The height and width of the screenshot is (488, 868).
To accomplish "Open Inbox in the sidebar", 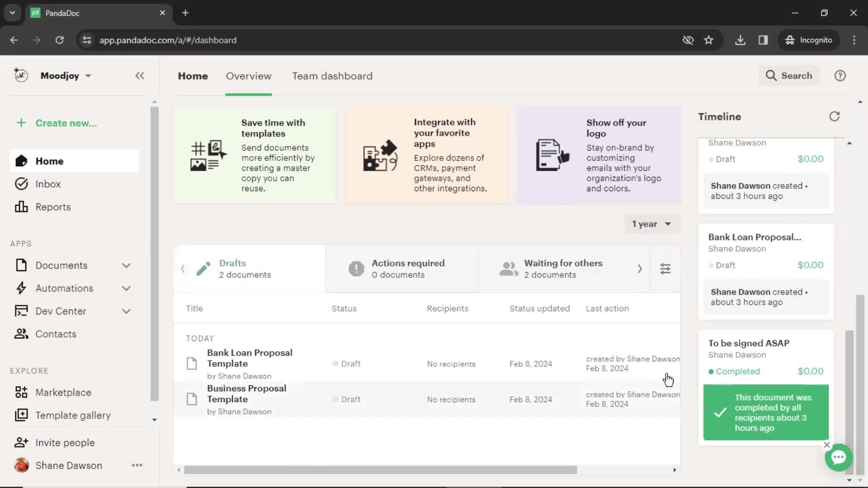I will click(74, 184).
